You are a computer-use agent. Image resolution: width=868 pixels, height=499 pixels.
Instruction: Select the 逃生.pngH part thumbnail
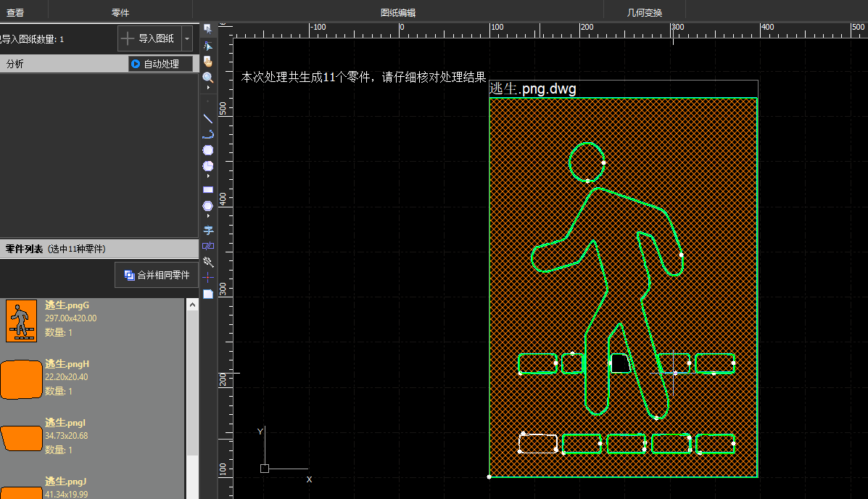point(21,379)
